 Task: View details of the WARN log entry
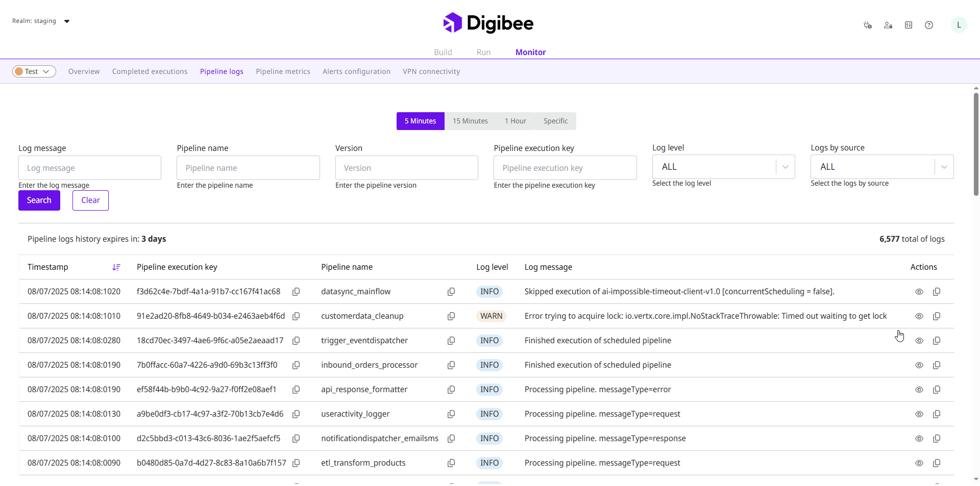(x=919, y=316)
